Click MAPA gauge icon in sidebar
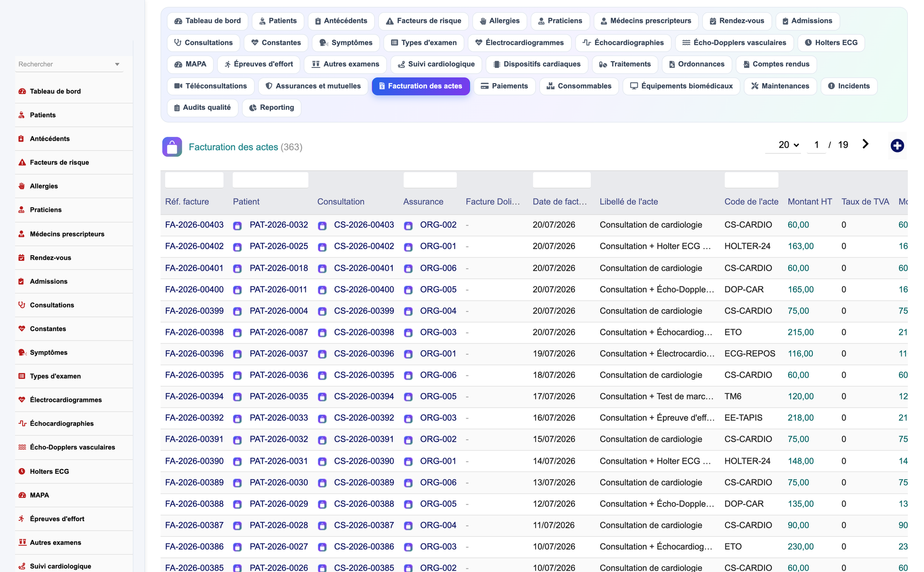924x572 pixels. [x=22, y=495]
